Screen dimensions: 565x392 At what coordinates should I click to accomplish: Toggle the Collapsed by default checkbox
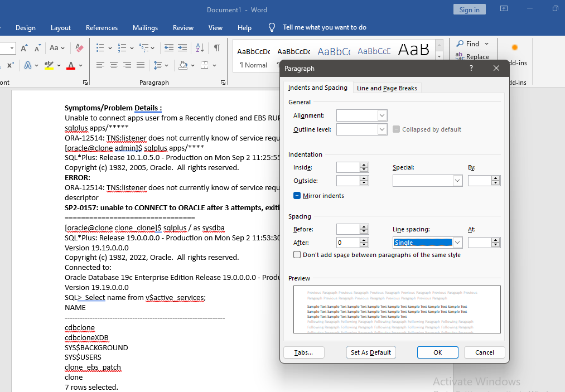point(396,129)
